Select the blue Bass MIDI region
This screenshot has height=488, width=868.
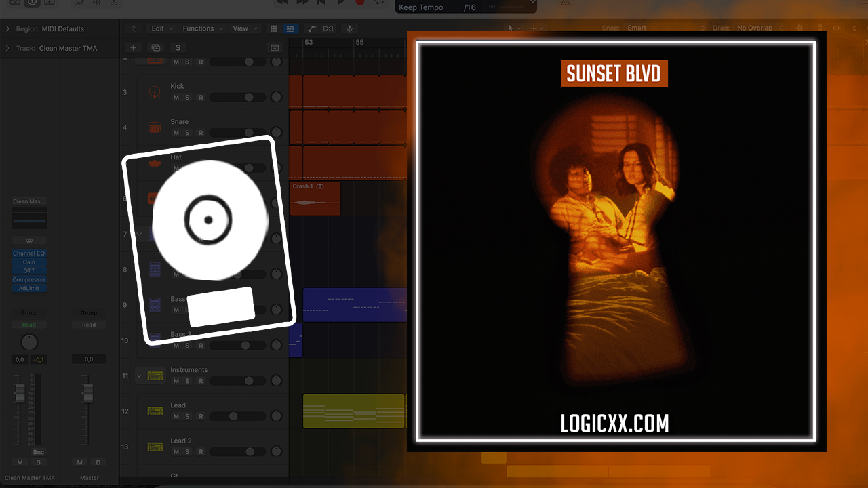click(x=355, y=304)
